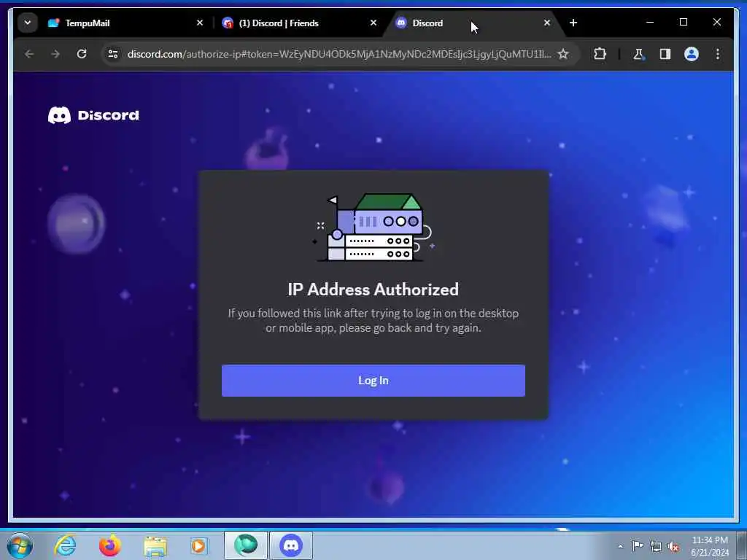Open Windows Explorer from taskbar
The height and width of the screenshot is (560, 747).
[155, 545]
